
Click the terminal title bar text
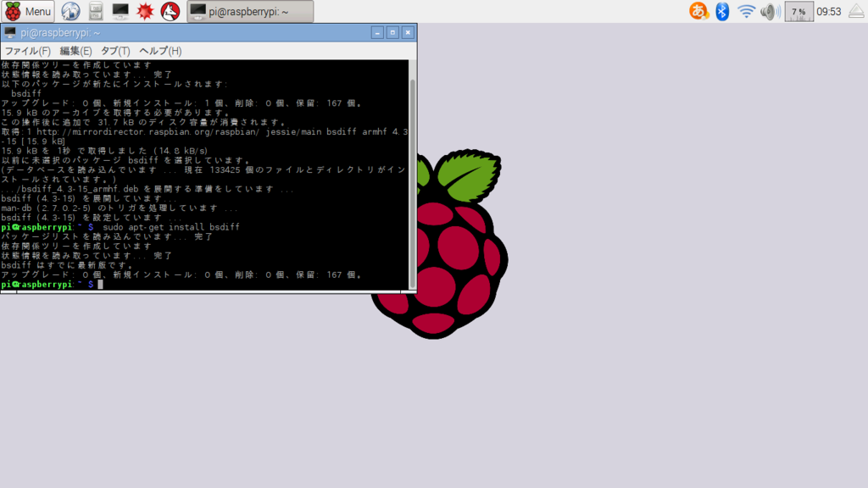(x=60, y=33)
